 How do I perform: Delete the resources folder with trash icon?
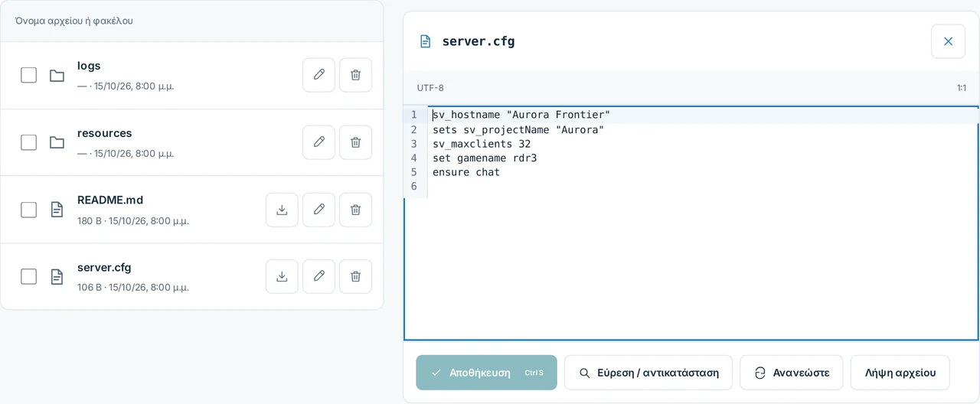(355, 142)
